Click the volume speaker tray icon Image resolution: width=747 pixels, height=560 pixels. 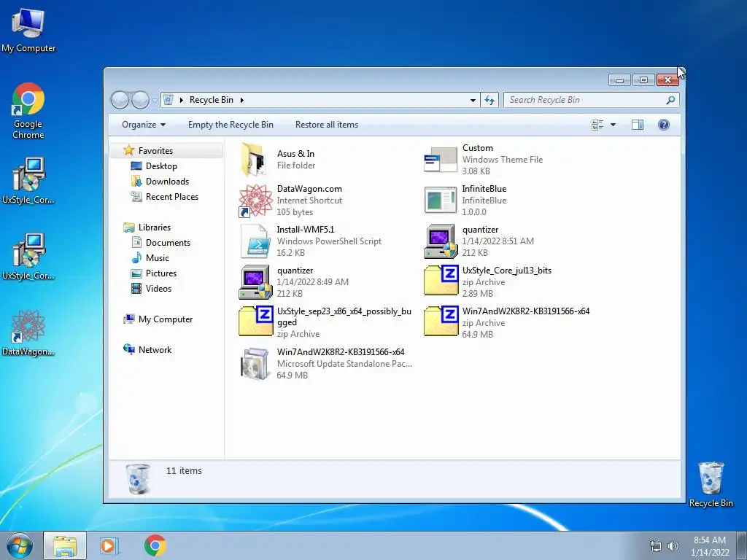coord(673,546)
